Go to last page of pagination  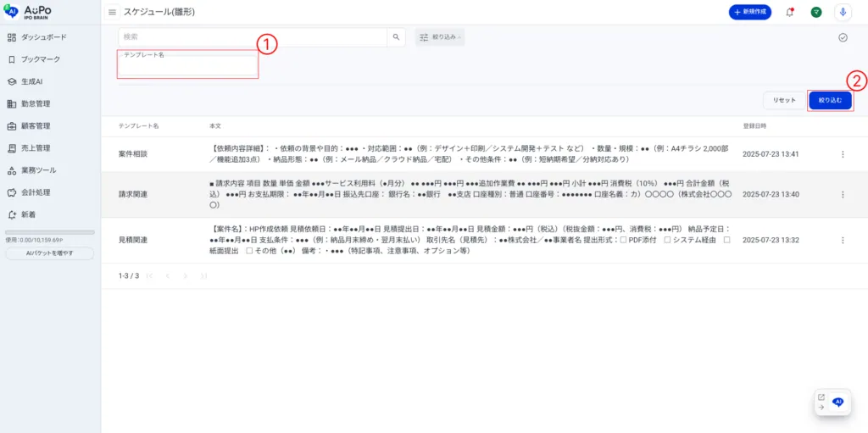(203, 275)
